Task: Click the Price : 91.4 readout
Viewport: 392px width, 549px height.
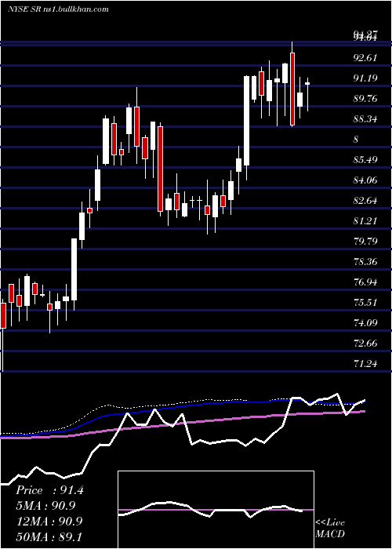Action: pyautogui.click(x=49, y=490)
